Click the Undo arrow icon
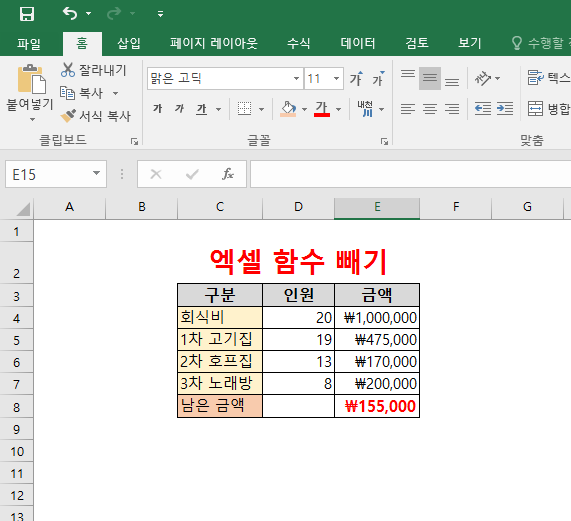The image size is (571, 521). [x=70, y=13]
